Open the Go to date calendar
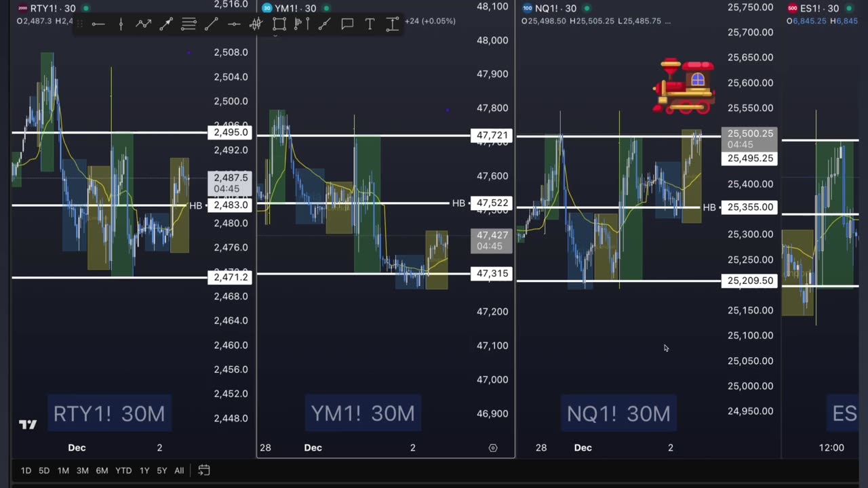This screenshot has width=868, height=488. [x=203, y=470]
